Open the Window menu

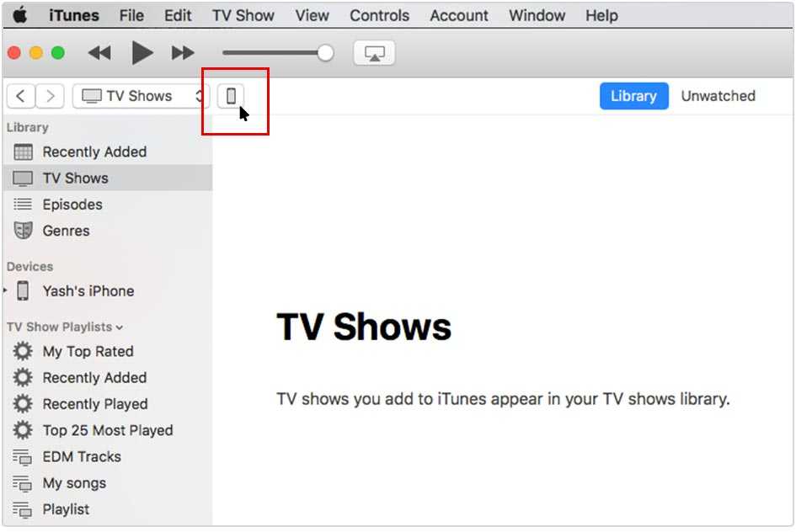pyautogui.click(x=537, y=15)
